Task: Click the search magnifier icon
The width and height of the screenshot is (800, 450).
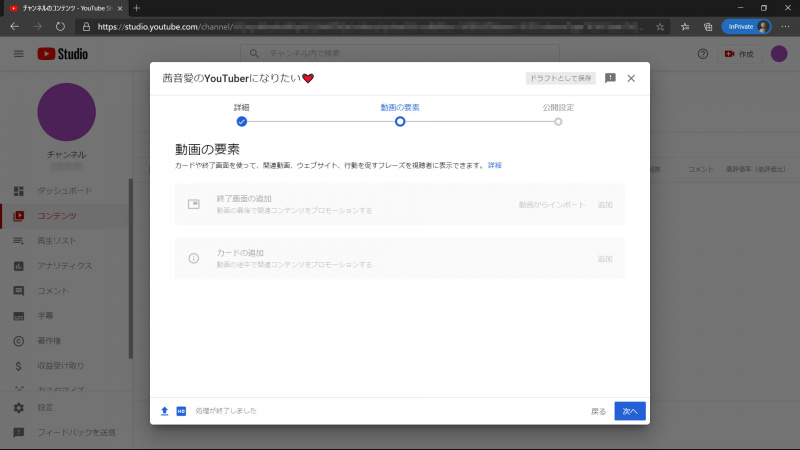Action: pyautogui.click(x=254, y=53)
